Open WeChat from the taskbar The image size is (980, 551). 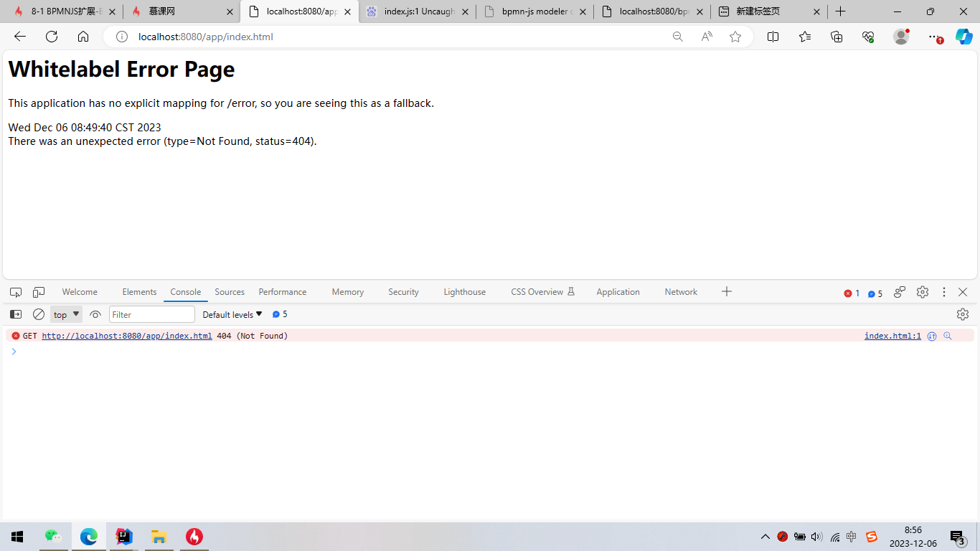(x=54, y=537)
